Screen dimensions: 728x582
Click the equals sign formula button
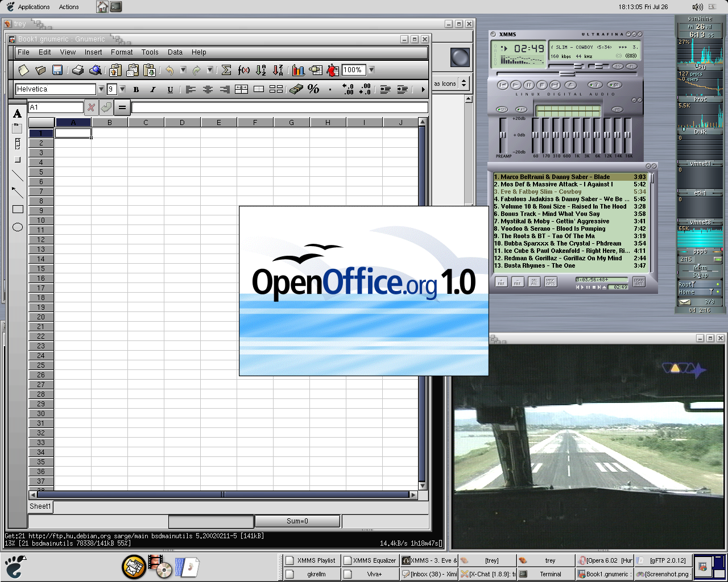122,107
